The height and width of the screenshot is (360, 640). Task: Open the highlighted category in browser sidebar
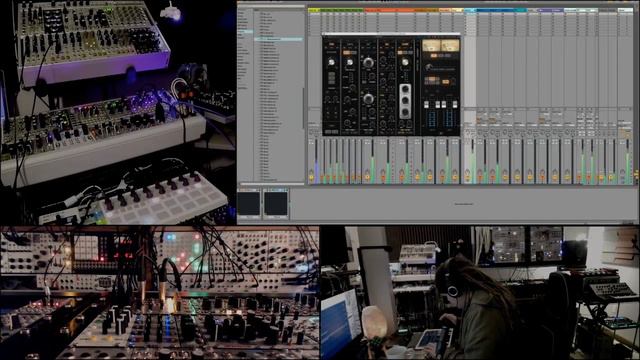[x=245, y=31]
